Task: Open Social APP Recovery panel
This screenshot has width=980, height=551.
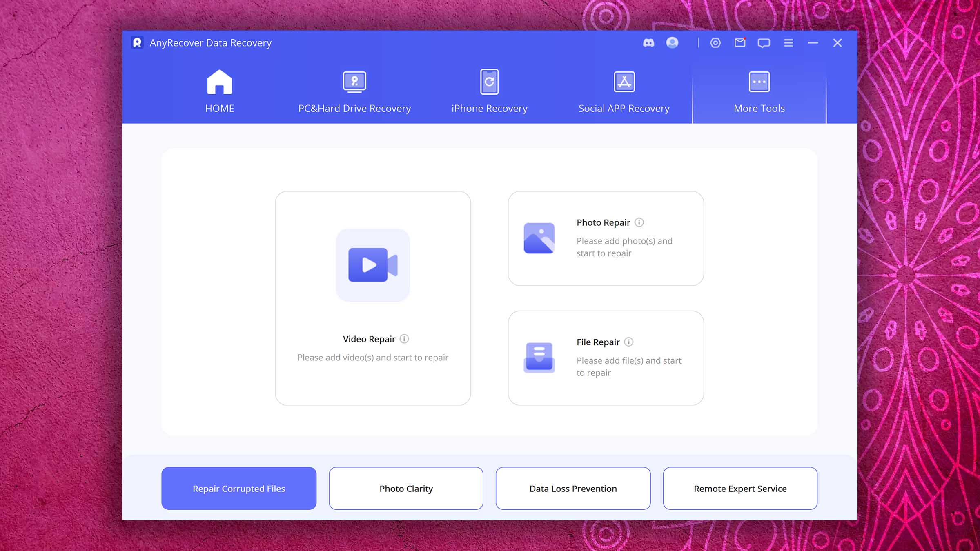Action: (623, 91)
